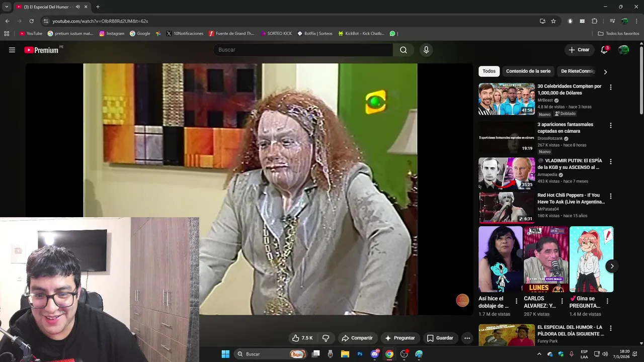Show hidden tray icons chevron
Image resolution: width=644 pixels, height=362 pixels.
[x=539, y=354]
